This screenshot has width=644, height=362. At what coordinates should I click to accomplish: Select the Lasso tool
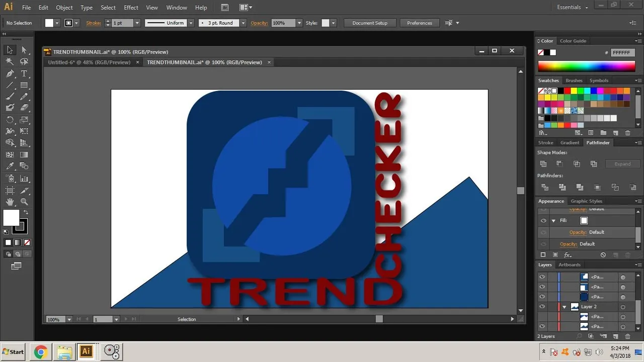24,61
